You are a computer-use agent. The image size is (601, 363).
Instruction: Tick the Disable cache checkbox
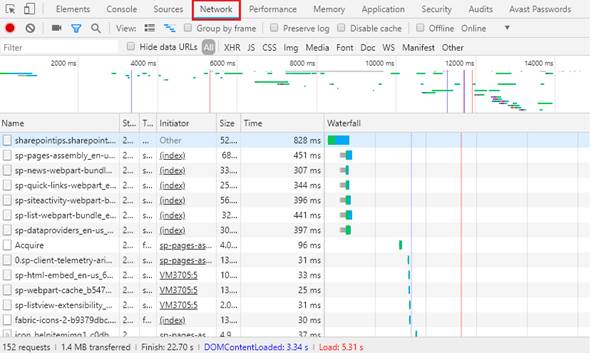click(341, 28)
